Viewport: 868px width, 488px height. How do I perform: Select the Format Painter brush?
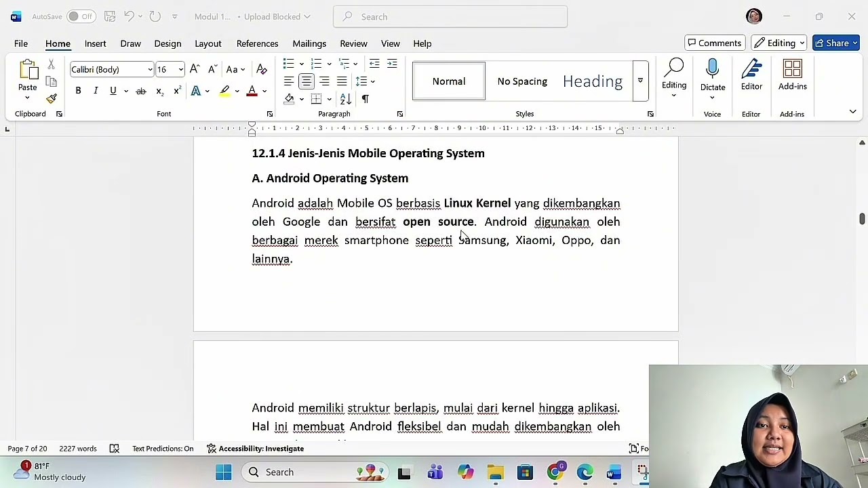52,98
